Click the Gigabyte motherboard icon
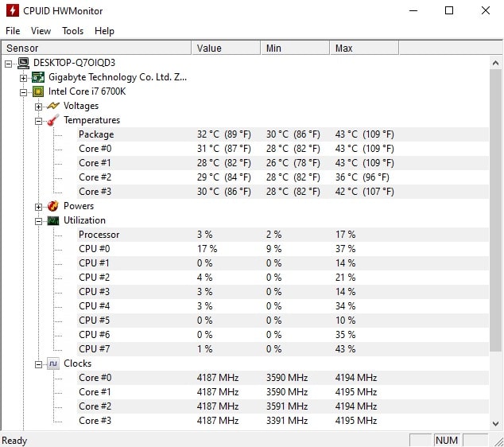 [38, 77]
